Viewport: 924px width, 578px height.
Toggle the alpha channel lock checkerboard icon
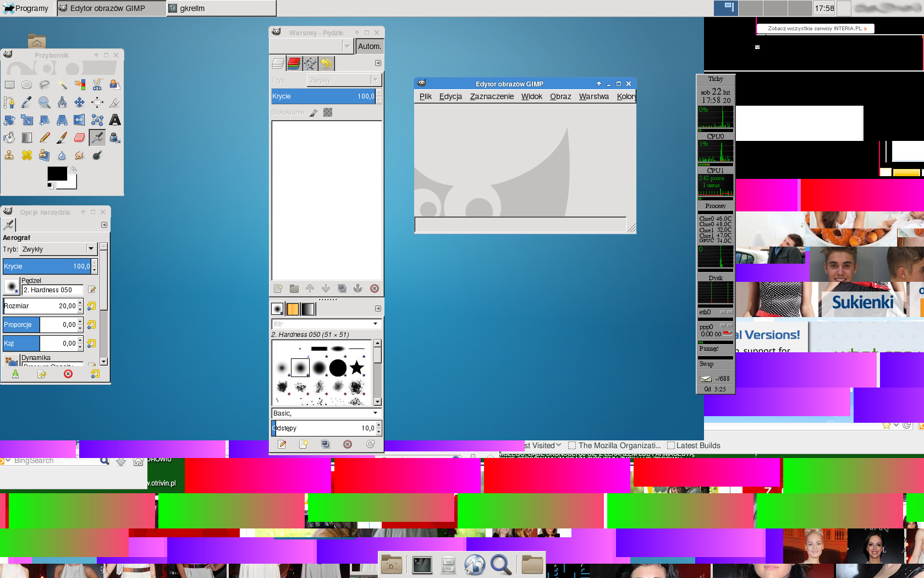tap(328, 112)
